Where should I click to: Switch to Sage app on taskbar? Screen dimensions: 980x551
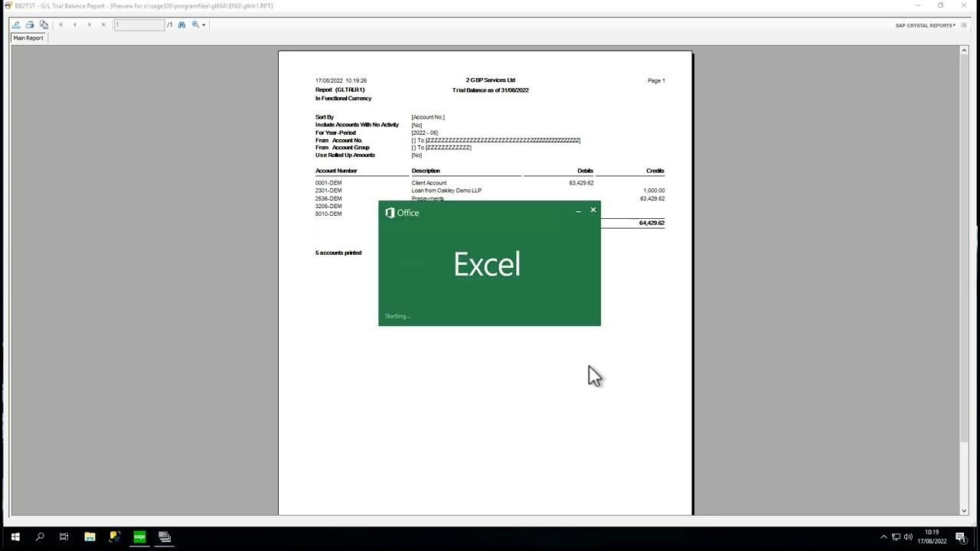(139, 537)
